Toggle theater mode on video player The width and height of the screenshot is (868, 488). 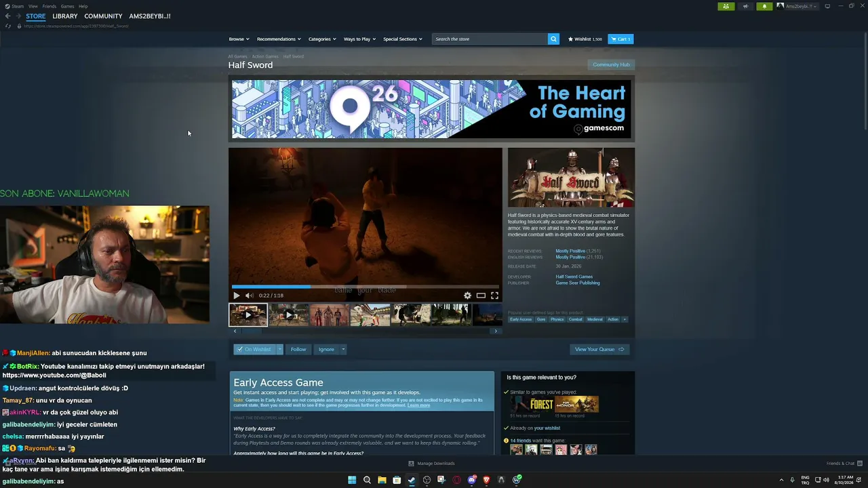click(481, 296)
